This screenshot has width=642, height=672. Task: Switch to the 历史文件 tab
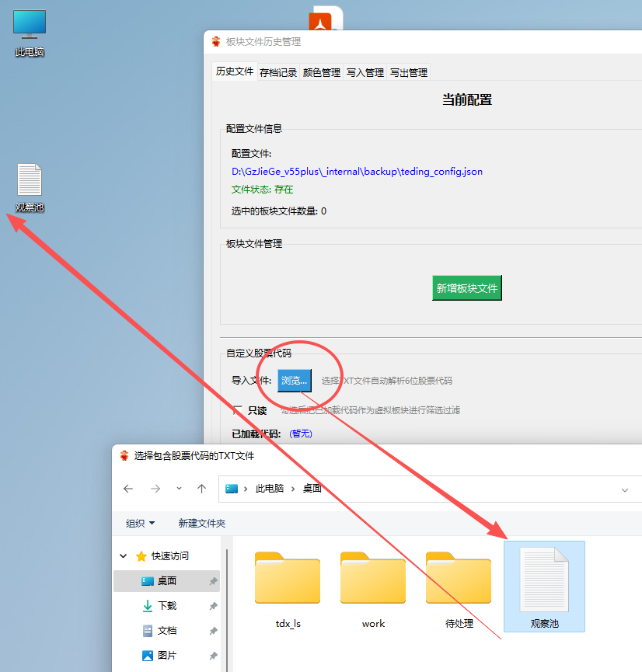click(x=235, y=71)
